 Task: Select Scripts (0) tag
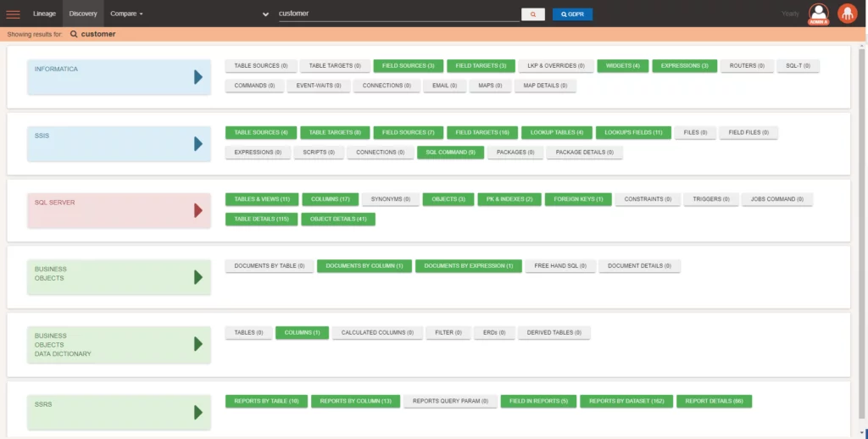pyautogui.click(x=319, y=153)
